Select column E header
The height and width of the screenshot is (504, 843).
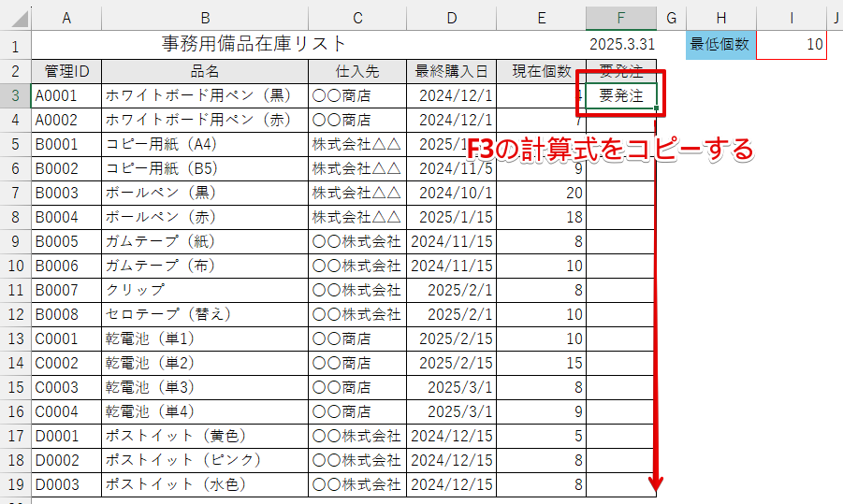[542, 19]
